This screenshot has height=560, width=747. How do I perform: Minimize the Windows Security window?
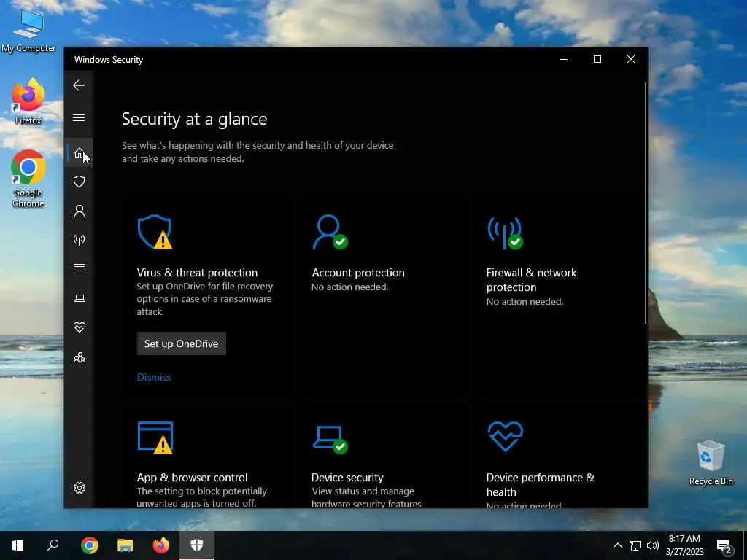point(564,59)
